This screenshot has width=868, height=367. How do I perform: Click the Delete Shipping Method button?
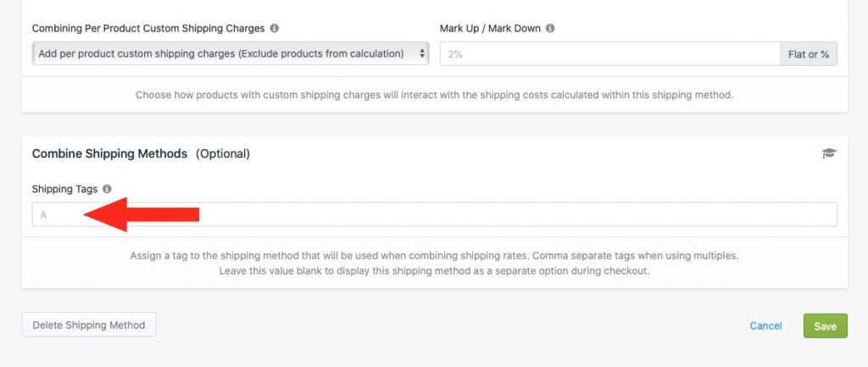click(89, 325)
